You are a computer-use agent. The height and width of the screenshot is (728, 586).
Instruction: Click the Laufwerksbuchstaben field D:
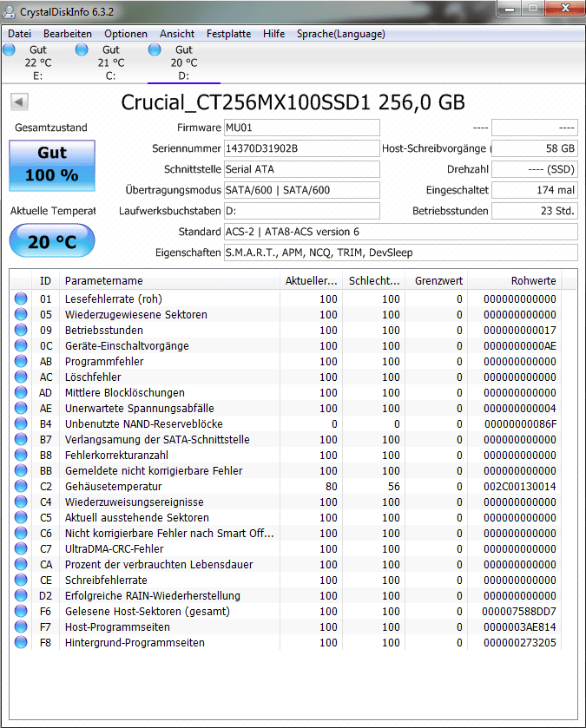[302, 211]
